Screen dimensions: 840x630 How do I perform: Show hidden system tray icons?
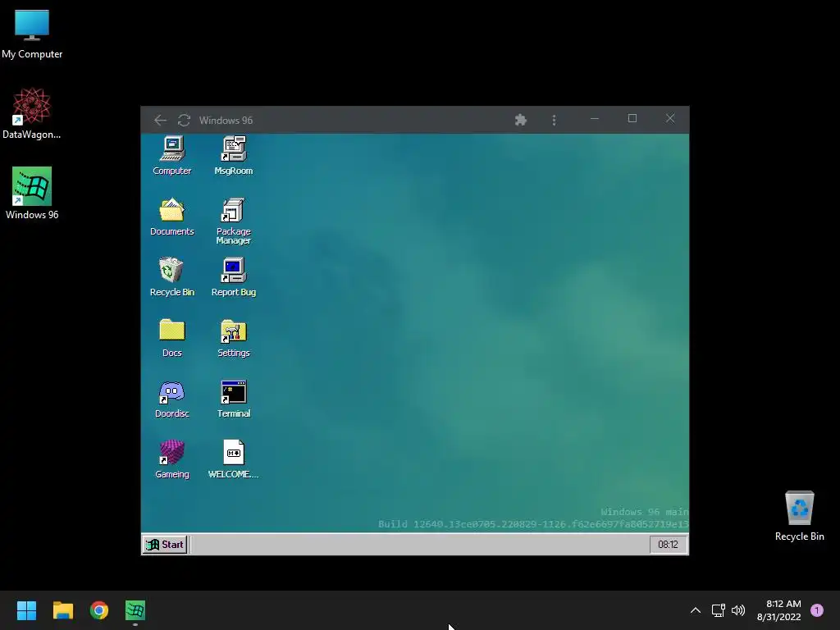(x=696, y=610)
